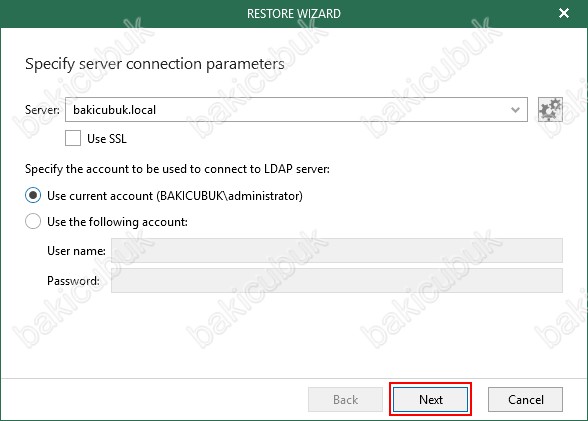Image resolution: width=588 pixels, height=421 pixels.
Task: Enable the Use SSL checkbox
Action: (73, 138)
